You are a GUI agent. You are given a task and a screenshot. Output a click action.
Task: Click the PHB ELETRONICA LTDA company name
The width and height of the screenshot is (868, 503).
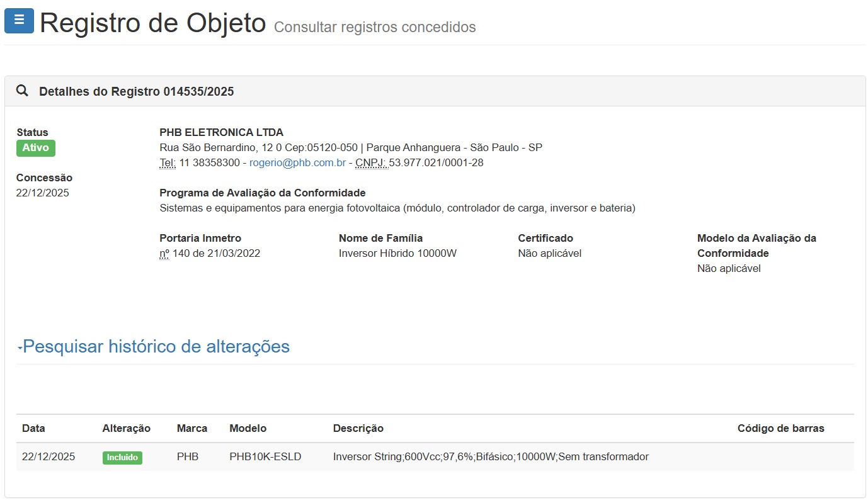point(221,133)
